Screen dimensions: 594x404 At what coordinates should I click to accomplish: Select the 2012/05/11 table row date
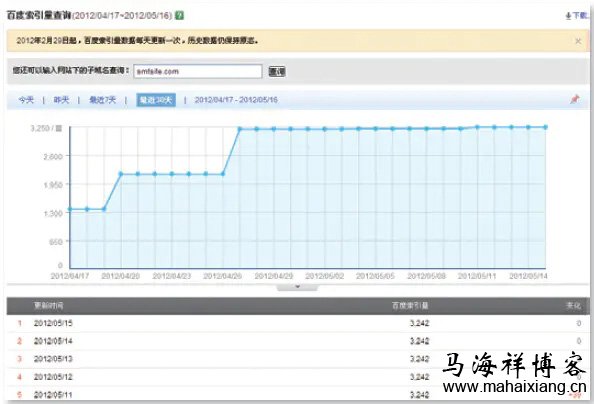[x=53, y=395]
